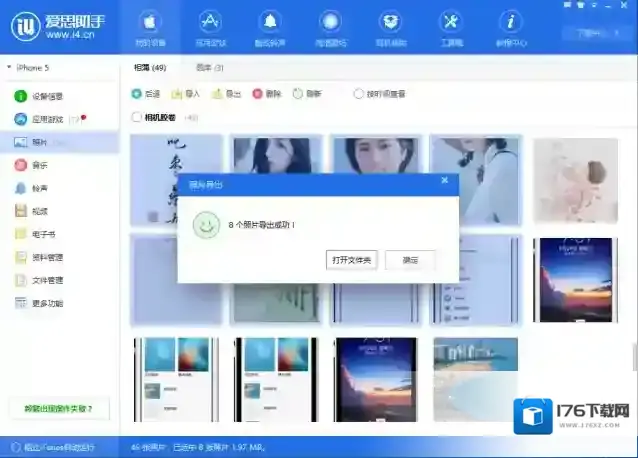Toggle 阻止iTunes自动运行 in status bar
638x458 pixels.
pyautogui.click(x=53, y=447)
